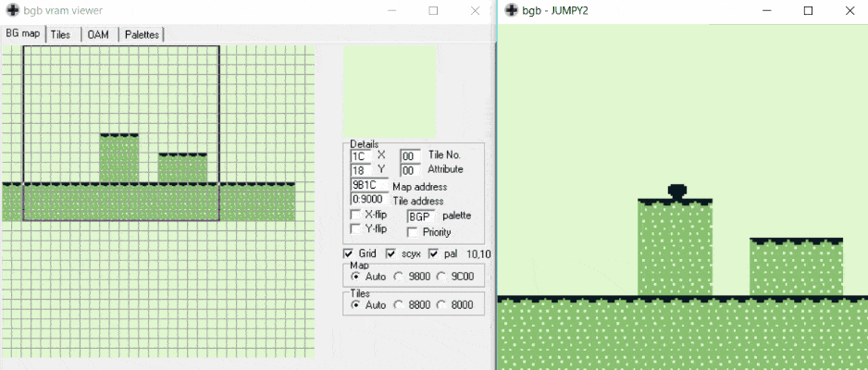Image resolution: width=868 pixels, height=370 pixels.
Task: Click the BGP palette field
Action: [422, 216]
